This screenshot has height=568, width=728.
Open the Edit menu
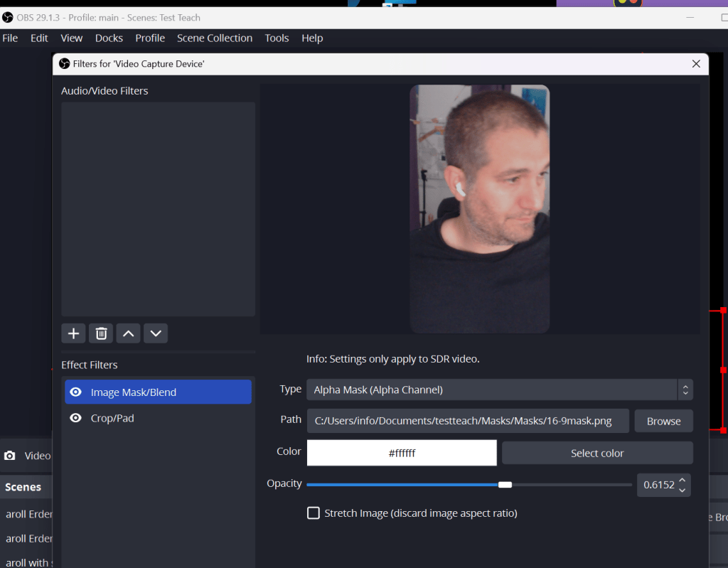pos(40,38)
